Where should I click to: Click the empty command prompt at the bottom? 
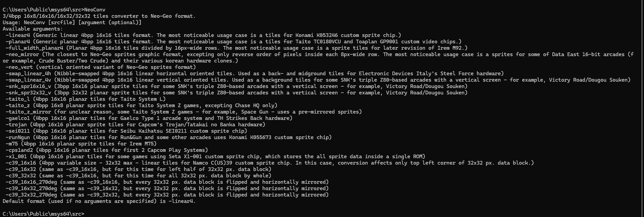(x=44, y=214)
